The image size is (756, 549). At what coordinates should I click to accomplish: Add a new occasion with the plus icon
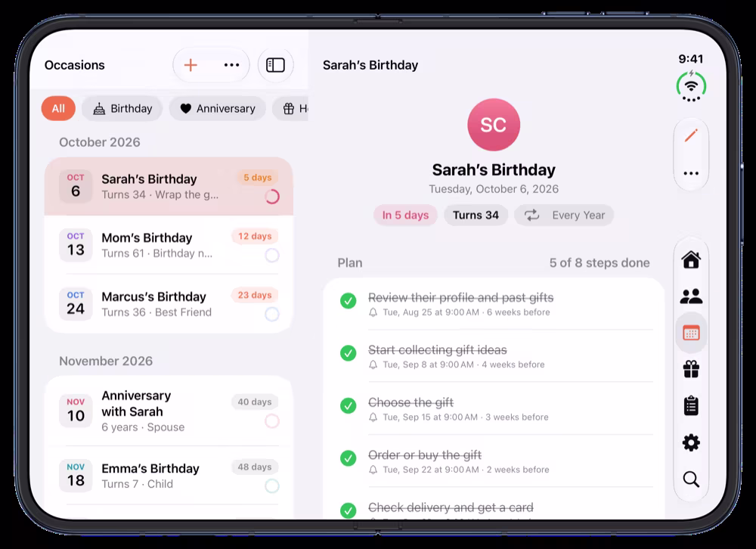(191, 65)
